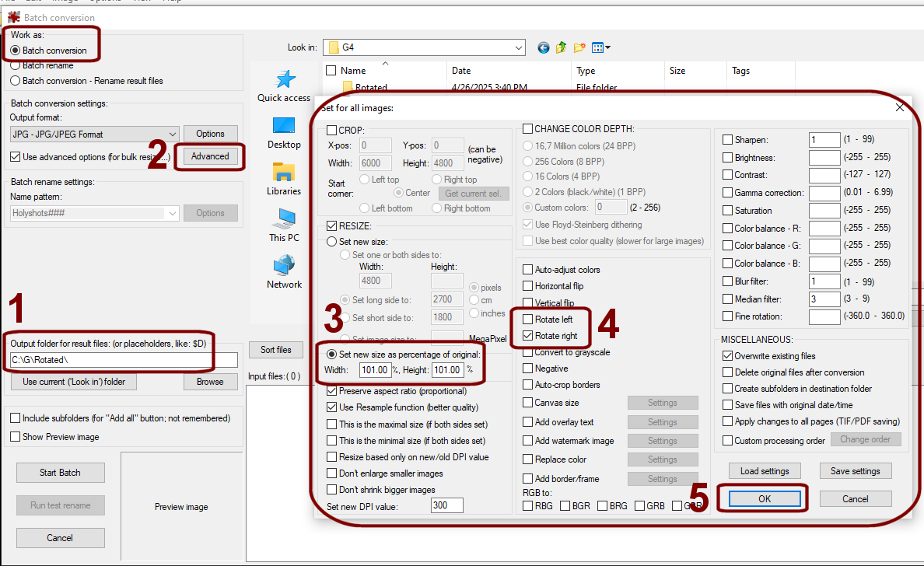
Task: Toggle Overwrite existing files checkbox
Action: pyautogui.click(x=728, y=356)
